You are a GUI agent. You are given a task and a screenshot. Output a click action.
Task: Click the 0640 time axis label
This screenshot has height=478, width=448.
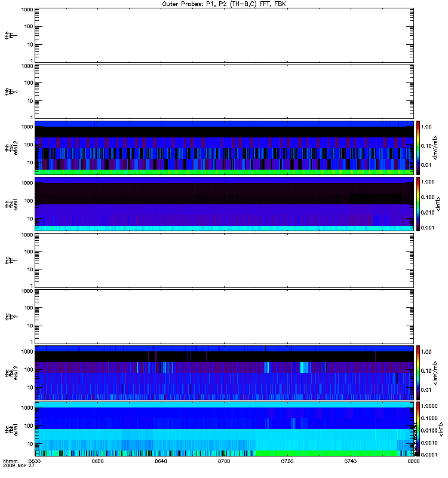click(x=161, y=461)
